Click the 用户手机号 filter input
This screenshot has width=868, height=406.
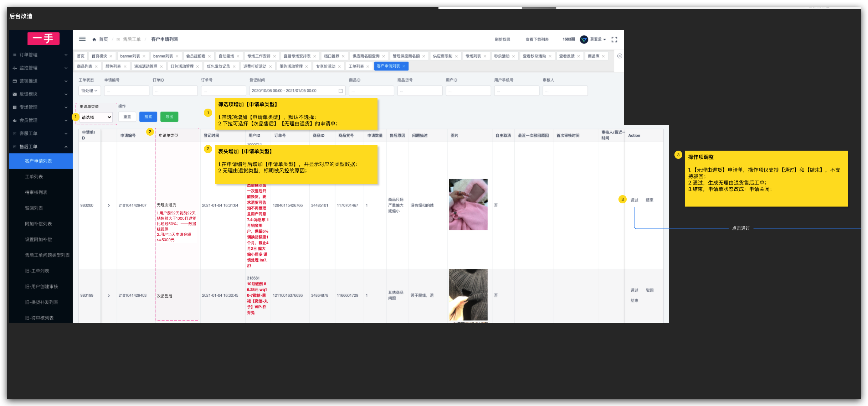pyautogui.click(x=517, y=91)
